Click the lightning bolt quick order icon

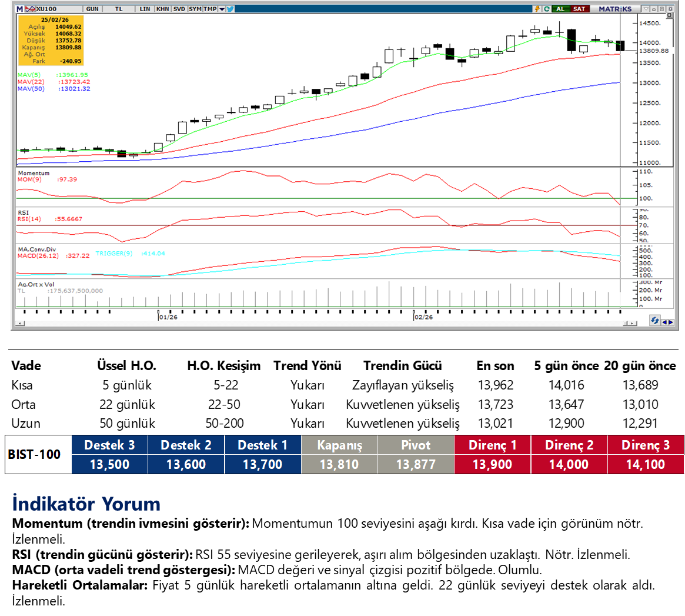[x=537, y=9]
